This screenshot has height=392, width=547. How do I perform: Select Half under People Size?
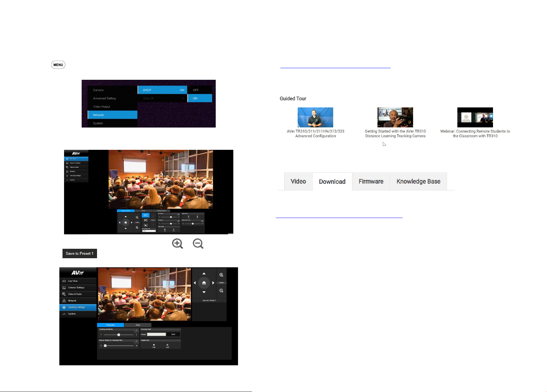coord(167,346)
